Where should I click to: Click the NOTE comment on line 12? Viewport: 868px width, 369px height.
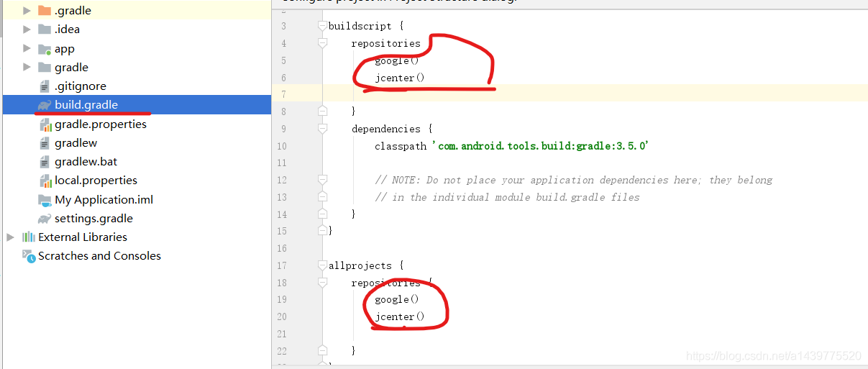(574, 180)
